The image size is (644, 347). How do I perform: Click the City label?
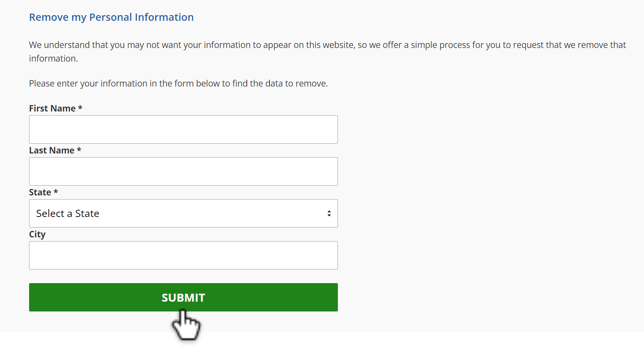[37, 234]
